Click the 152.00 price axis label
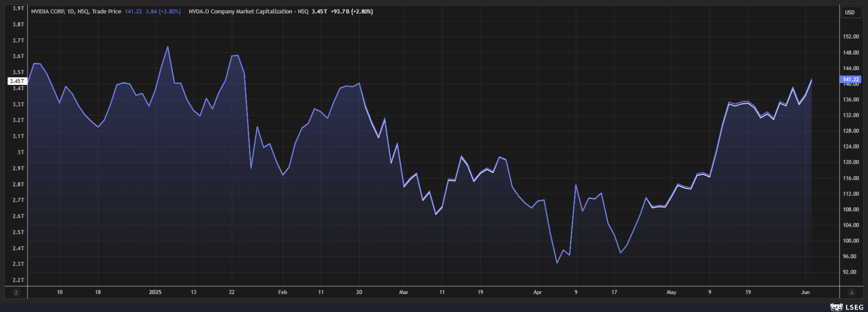The height and width of the screenshot is (312, 868). [x=850, y=37]
